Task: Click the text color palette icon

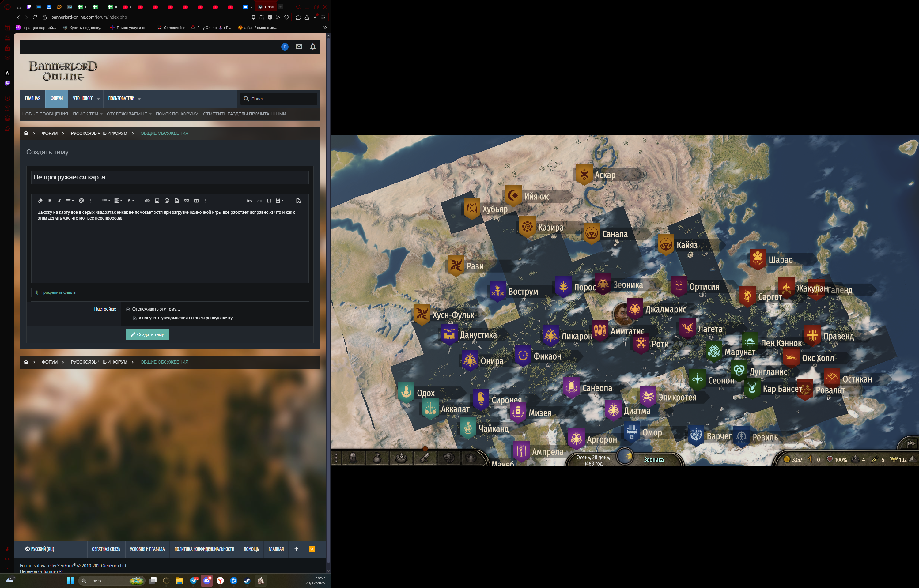Action: [x=81, y=201]
